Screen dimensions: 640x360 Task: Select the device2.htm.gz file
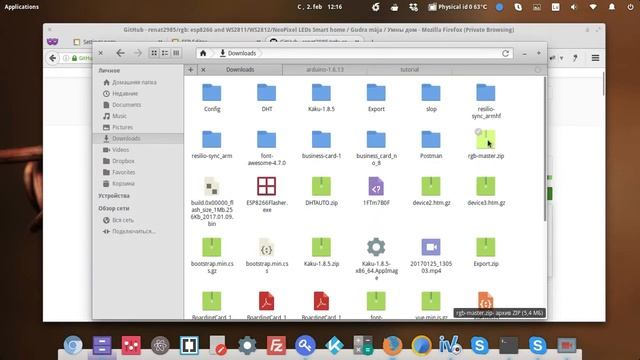click(431, 187)
